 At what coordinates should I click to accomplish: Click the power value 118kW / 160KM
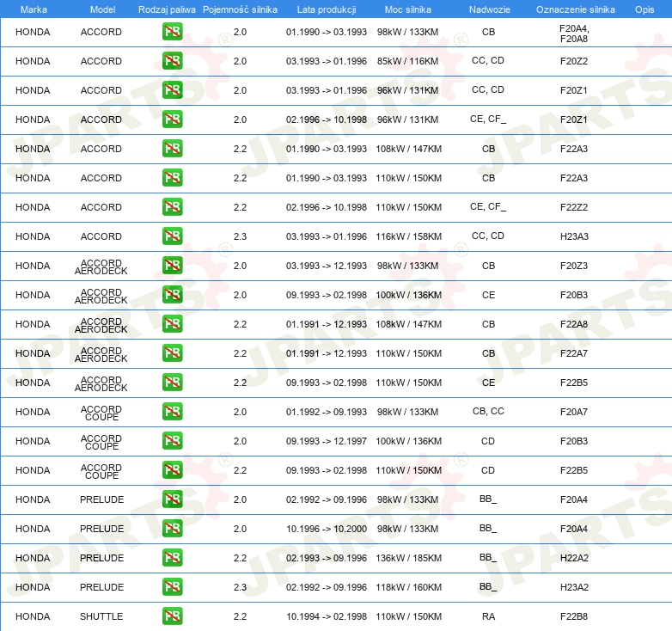tap(408, 587)
